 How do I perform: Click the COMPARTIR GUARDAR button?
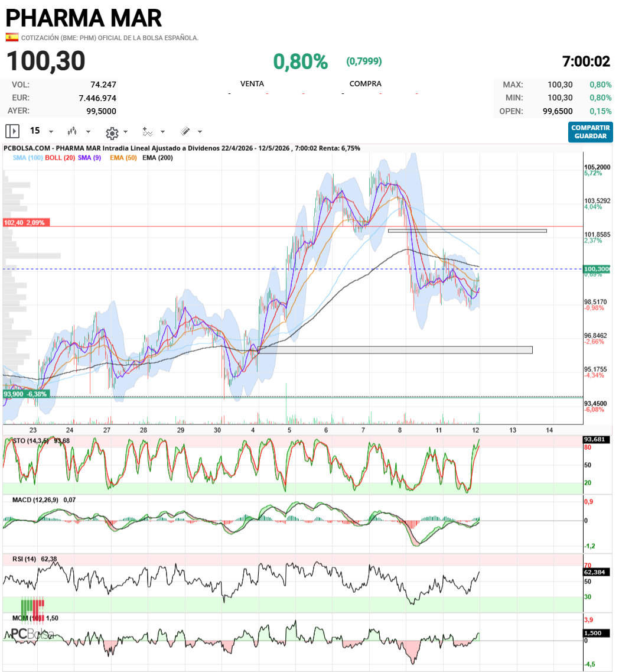(x=590, y=132)
